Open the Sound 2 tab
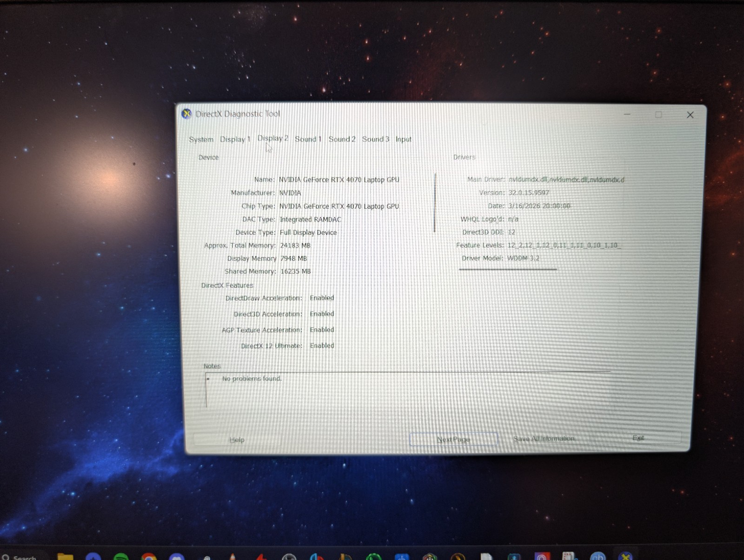This screenshot has width=744, height=560. (x=342, y=139)
